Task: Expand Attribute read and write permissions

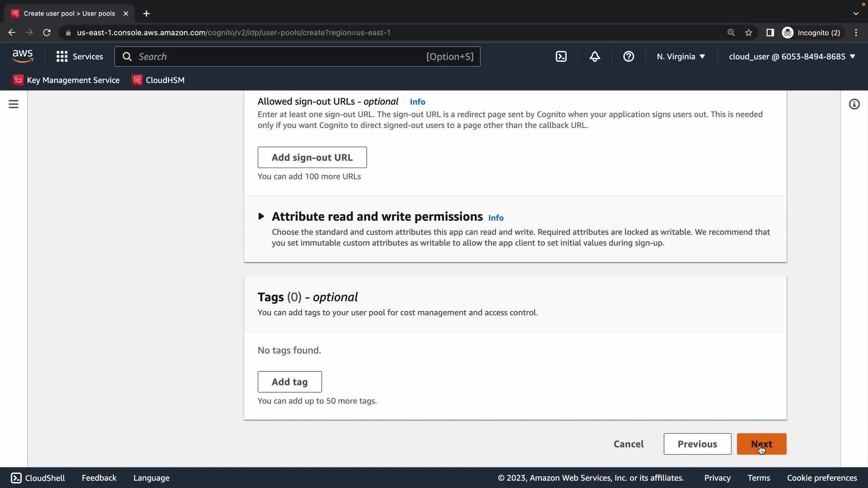Action: 261,216
